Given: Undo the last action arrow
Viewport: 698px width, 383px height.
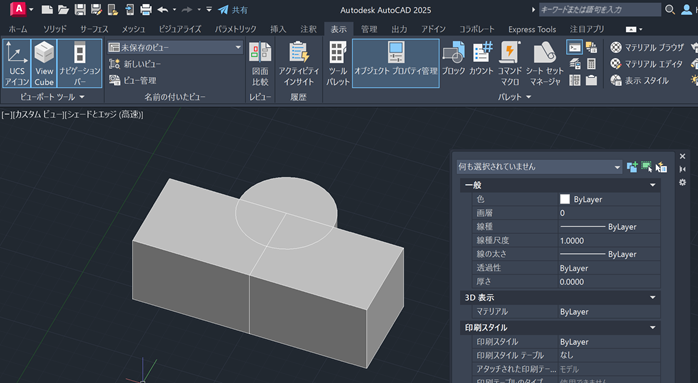Looking at the screenshot, I should (x=162, y=9).
